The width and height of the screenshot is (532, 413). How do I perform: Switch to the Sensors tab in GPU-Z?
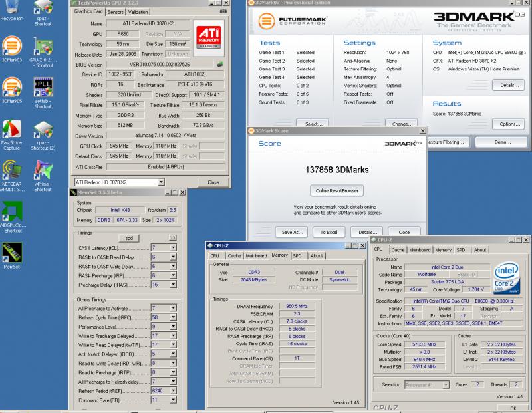click(115, 12)
